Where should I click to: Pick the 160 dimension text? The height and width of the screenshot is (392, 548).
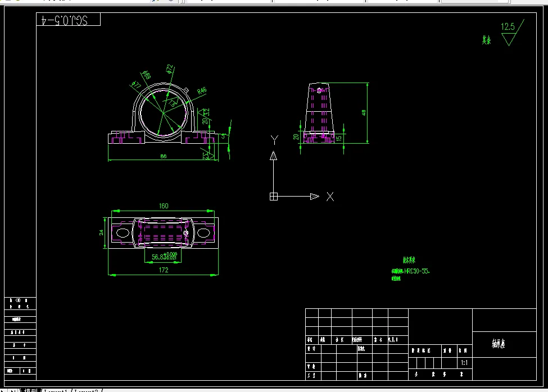(x=164, y=206)
